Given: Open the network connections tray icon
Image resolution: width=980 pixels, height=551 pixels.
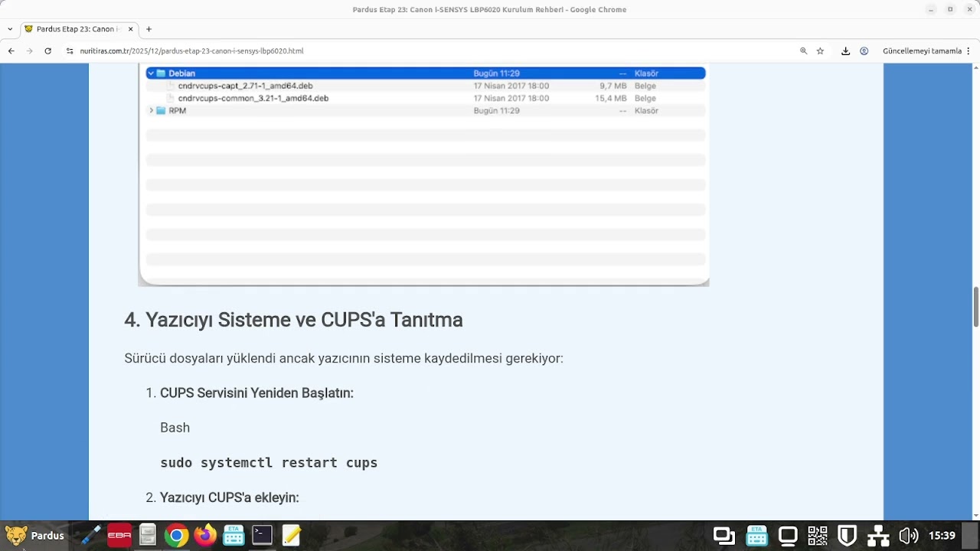Looking at the screenshot, I should [878, 536].
